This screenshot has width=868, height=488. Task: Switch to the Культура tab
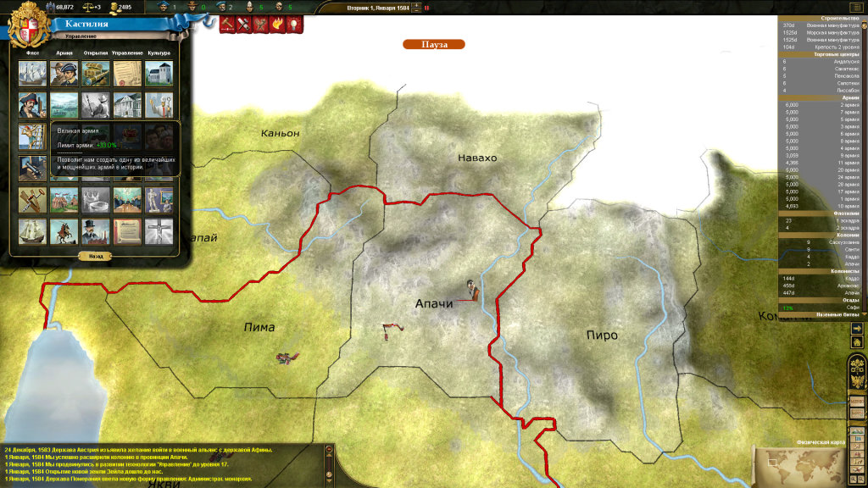click(159, 52)
